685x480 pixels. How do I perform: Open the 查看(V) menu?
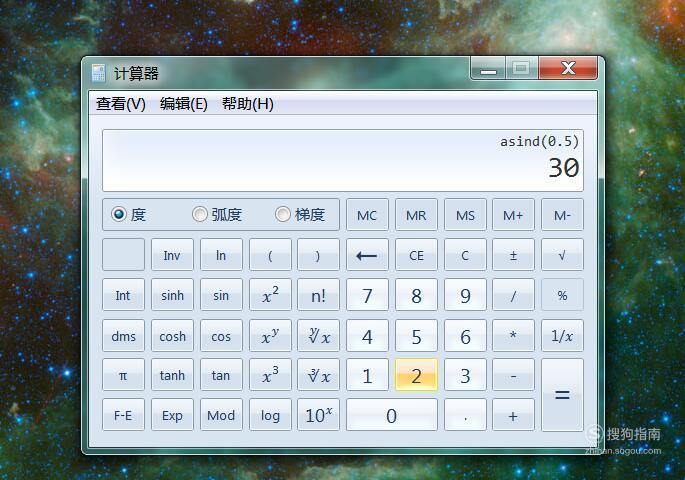click(121, 104)
